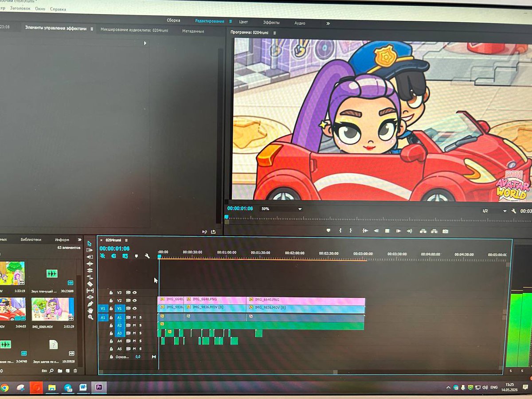Switch to the Цвет workspace
The width and height of the screenshot is (532, 399).
tap(243, 22)
